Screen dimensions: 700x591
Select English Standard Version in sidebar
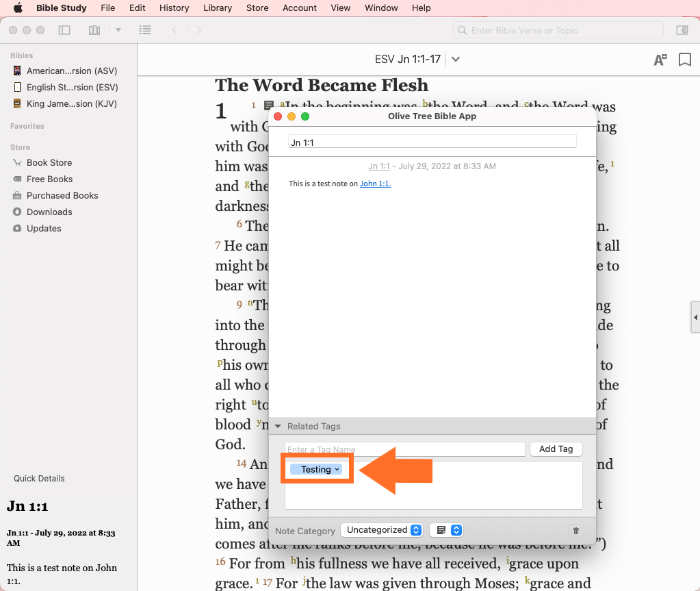pyautogui.click(x=72, y=87)
